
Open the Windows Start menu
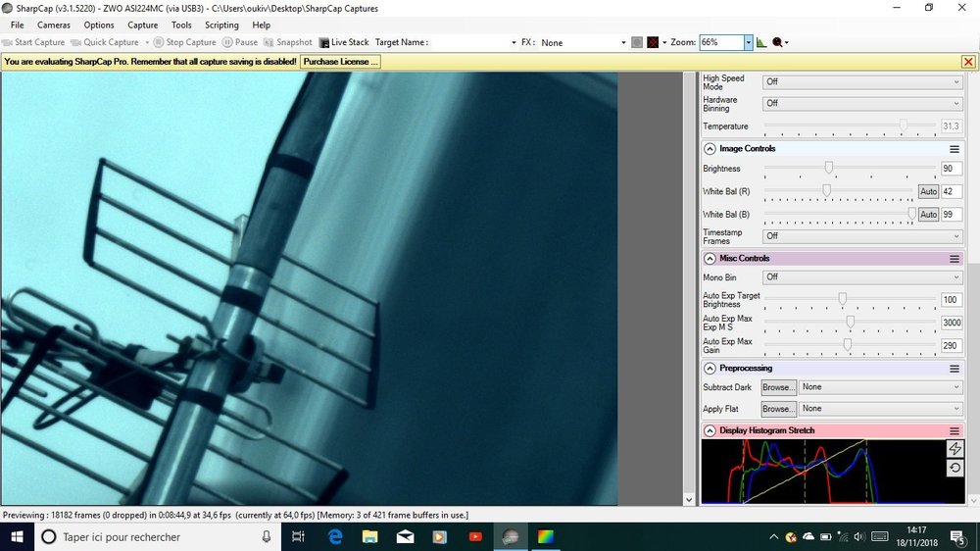17,536
